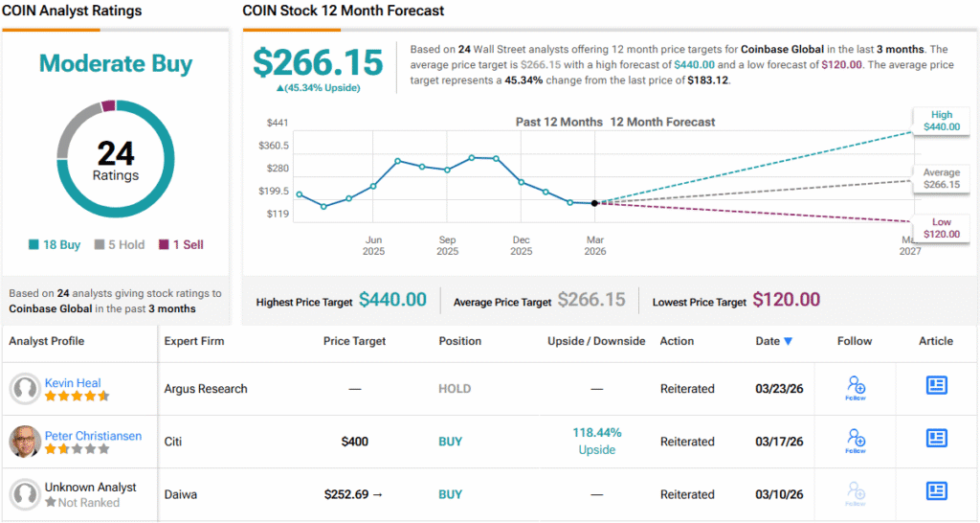Click $252.69 price target cell
This screenshot has width=980, height=523.
[x=353, y=494]
